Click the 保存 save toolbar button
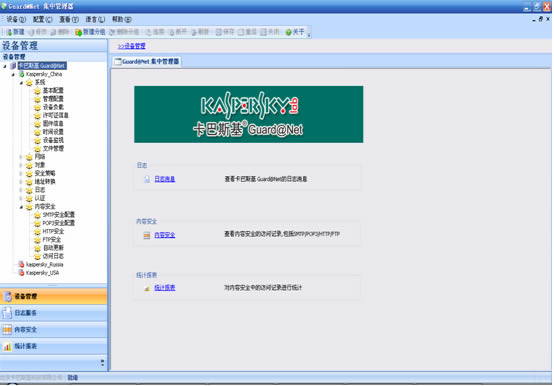554x386 pixels. pos(225,32)
